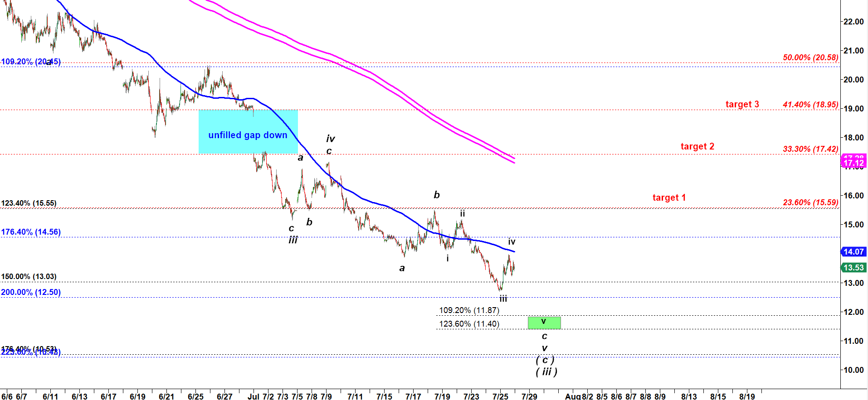Screen dimensions: 868x400
Task: Click the blue 14.07 price tag
Action: [x=853, y=251]
